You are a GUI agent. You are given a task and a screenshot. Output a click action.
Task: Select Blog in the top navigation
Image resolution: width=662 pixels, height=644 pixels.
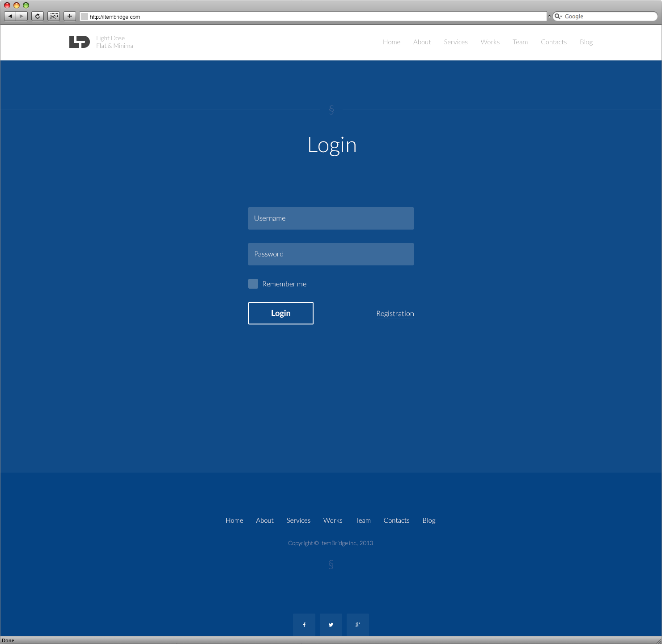pos(586,42)
